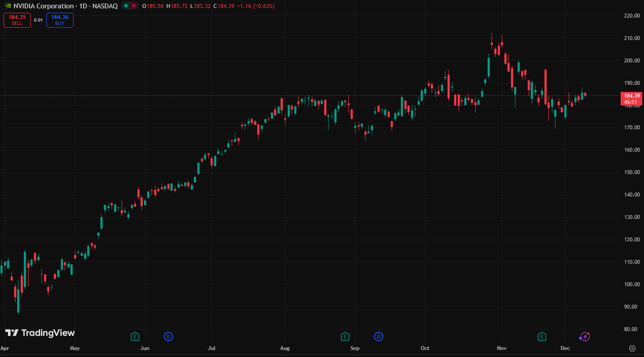644x357 pixels.
Task: Open the dividend marker D after Sep
Action: pyautogui.click(x=379, y=337)
